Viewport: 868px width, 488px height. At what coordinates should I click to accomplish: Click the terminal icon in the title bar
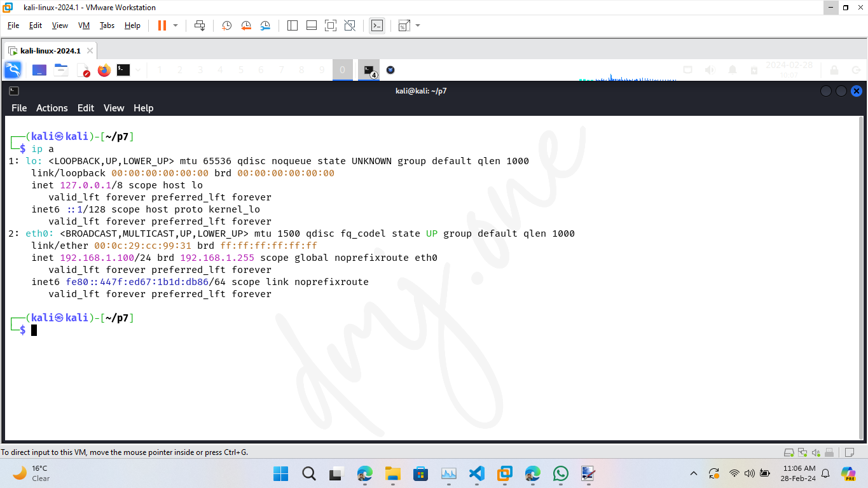tap(14, 91)
